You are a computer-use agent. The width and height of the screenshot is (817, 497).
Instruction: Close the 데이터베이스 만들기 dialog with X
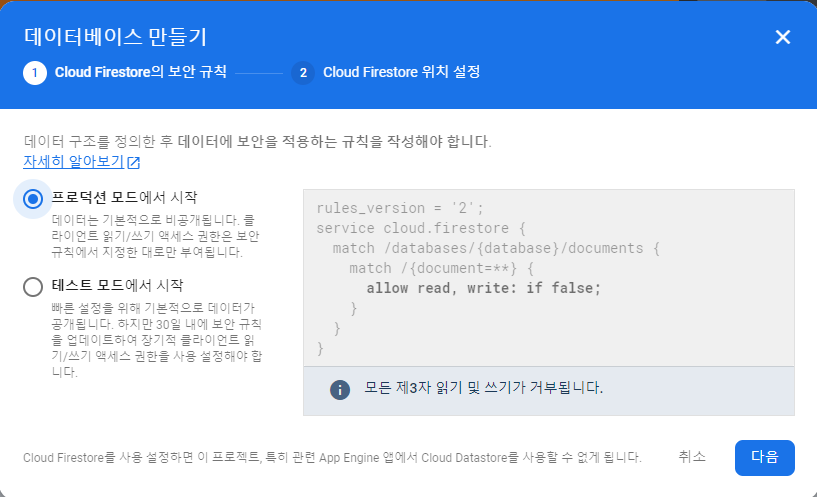783,37
